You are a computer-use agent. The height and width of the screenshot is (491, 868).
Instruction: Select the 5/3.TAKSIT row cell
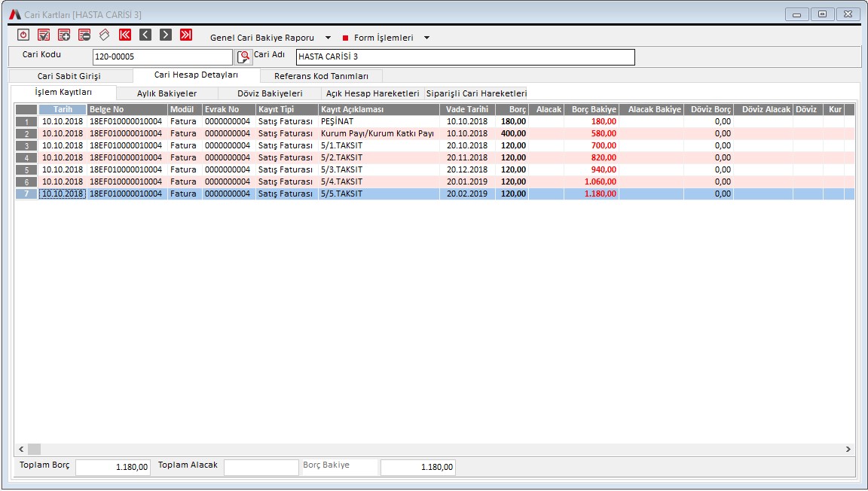(x=379, y=170)
